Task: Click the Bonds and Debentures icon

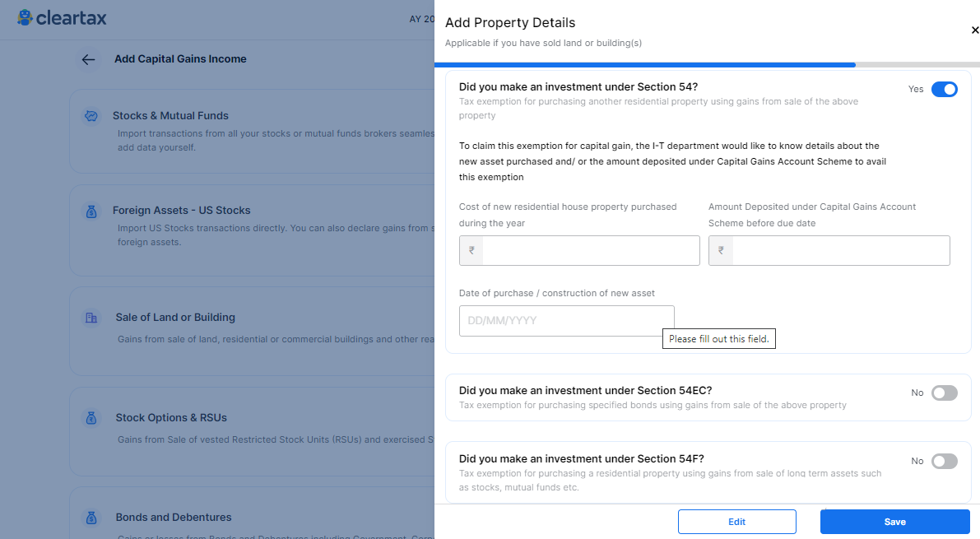Action: [91, 518]
